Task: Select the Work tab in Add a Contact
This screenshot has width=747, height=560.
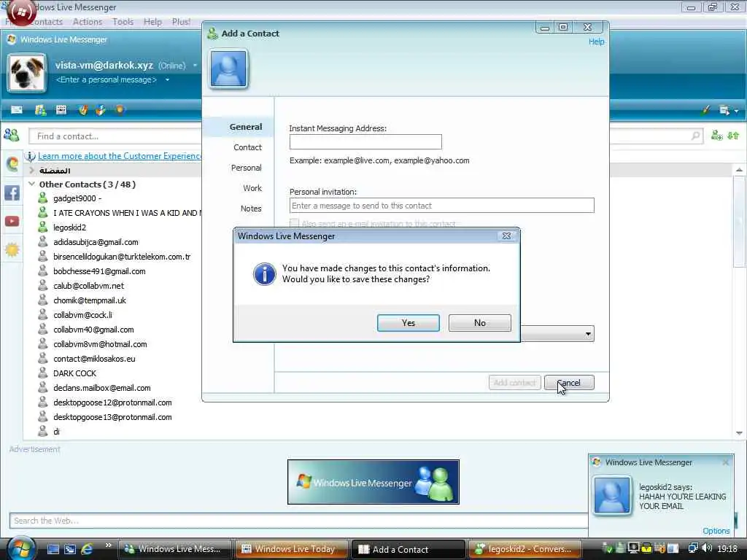Action: point(252,188)
